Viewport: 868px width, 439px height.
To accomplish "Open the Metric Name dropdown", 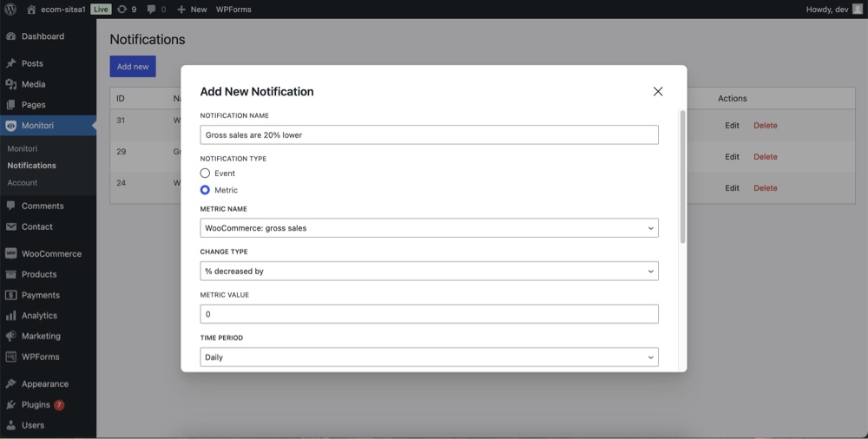I will (429, 228).
